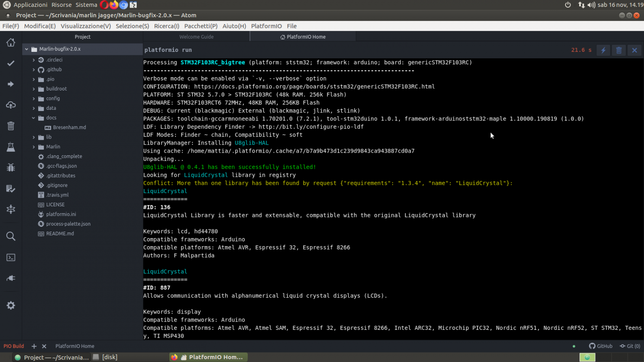Clean the project with the sidebar trash icon
The image size is (644, 362).
(x=11, y=126)
